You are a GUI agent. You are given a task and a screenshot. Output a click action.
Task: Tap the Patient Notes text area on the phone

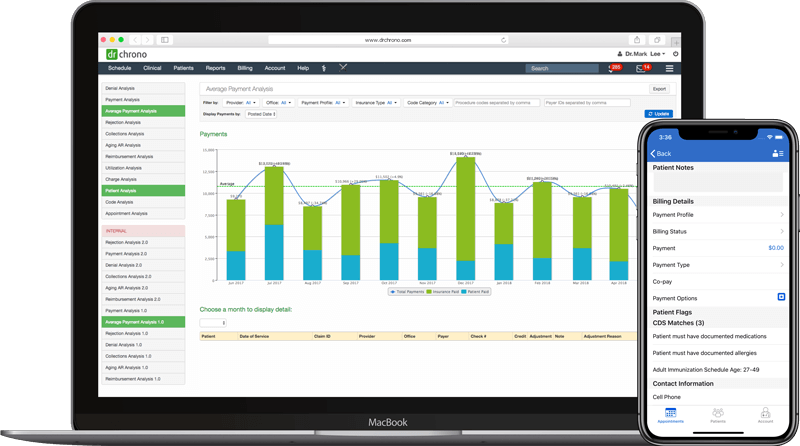pyautogui.click(x=718, y=182)
